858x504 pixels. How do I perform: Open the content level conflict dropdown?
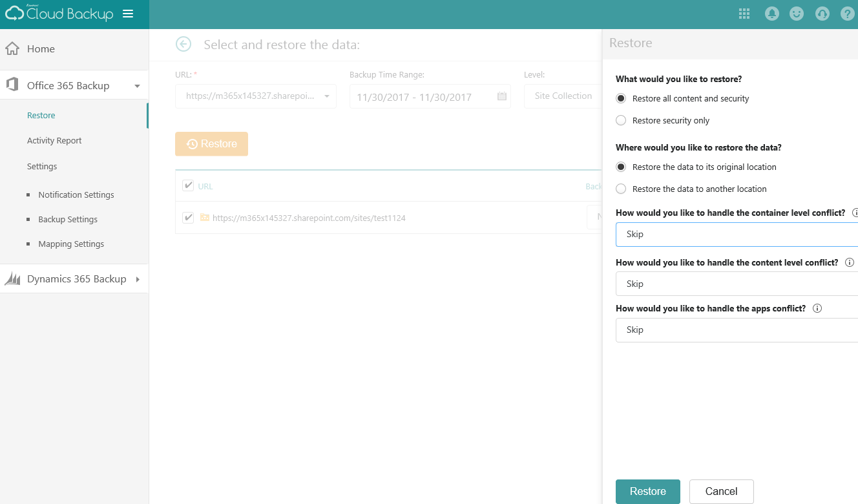[737, 284]
